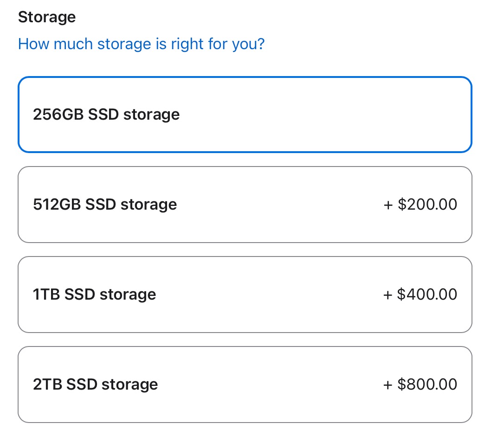Select the 256GB SSD storage option
Image resolution: width=504 pixels, height=436 pixels.
point(245,115)
